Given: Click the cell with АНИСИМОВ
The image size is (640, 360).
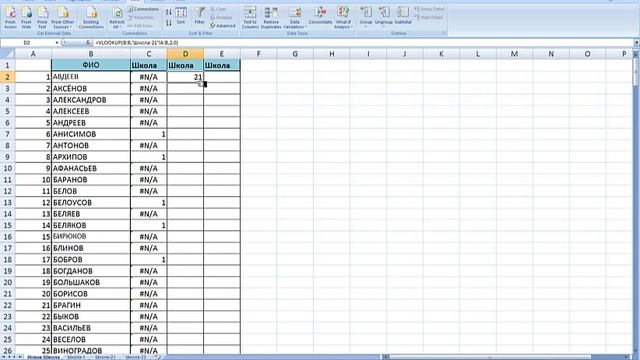Looking at the screenshot, I should tap(91, 134).
